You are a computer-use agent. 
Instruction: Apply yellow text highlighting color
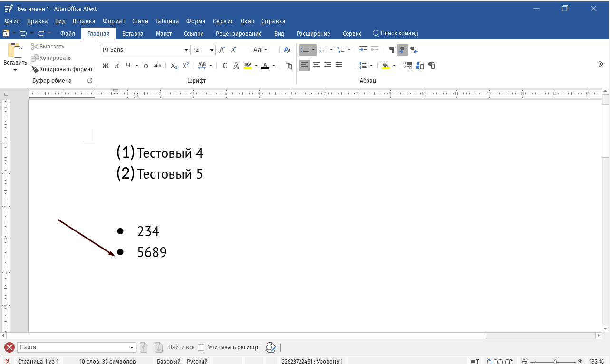[x=247, y=66]
